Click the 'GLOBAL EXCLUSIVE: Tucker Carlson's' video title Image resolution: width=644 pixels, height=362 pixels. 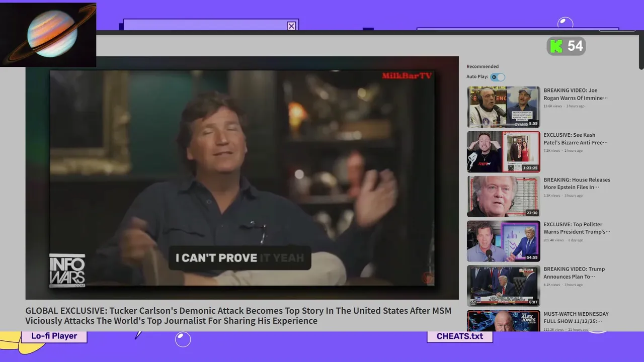click(x=238, y=316)
